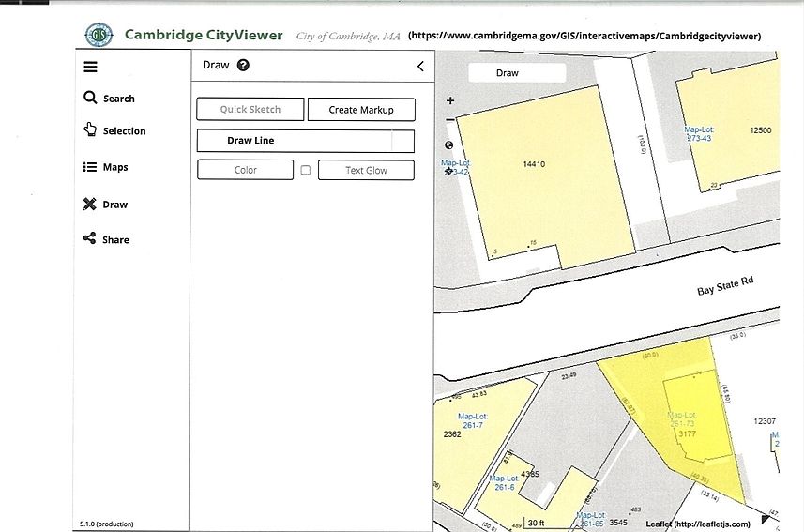The image size is (804, 532).
Task: Click the Draw help question-mark icon
Action: (243, 66)
